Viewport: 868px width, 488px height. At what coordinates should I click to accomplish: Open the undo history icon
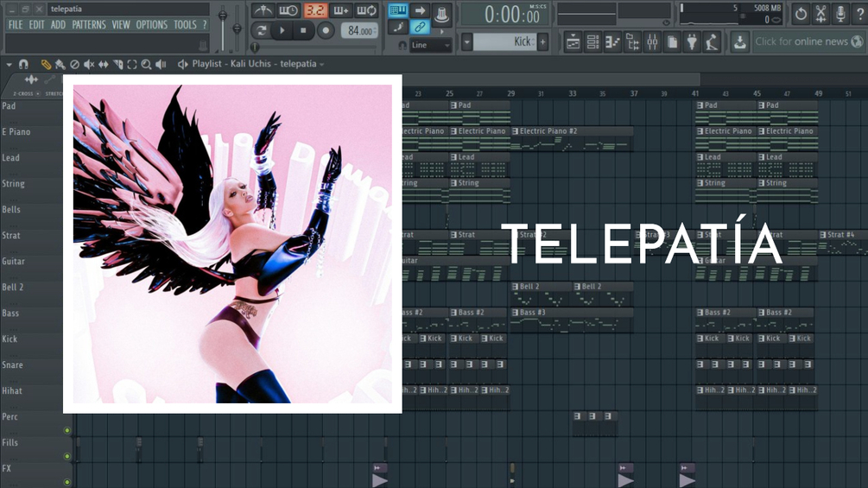pos(801,14)
